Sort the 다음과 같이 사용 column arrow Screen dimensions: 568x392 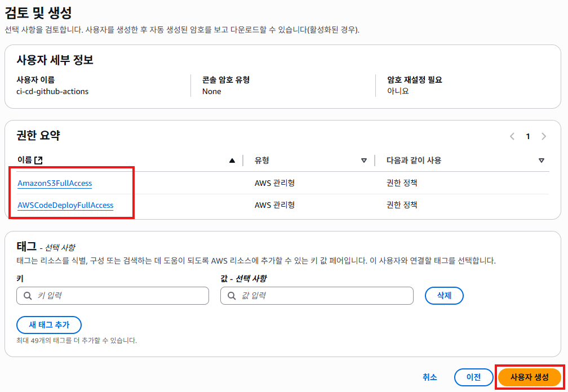coord(542,161)
